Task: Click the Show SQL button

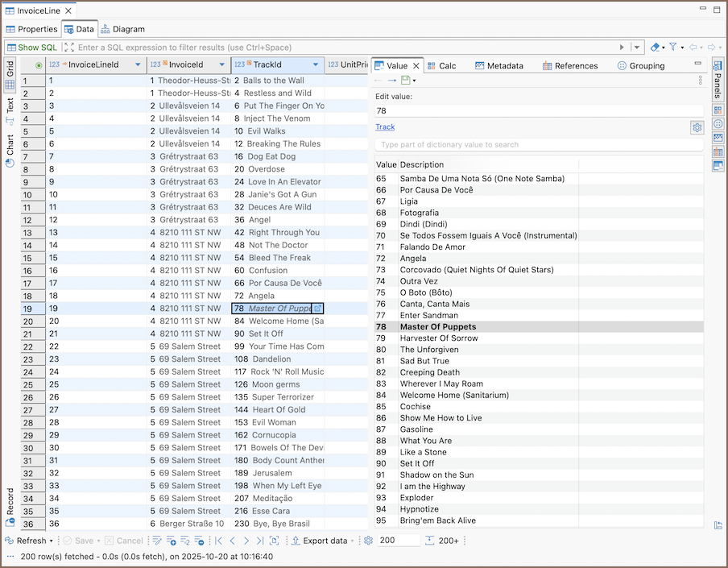Action: tap(32, 48)
